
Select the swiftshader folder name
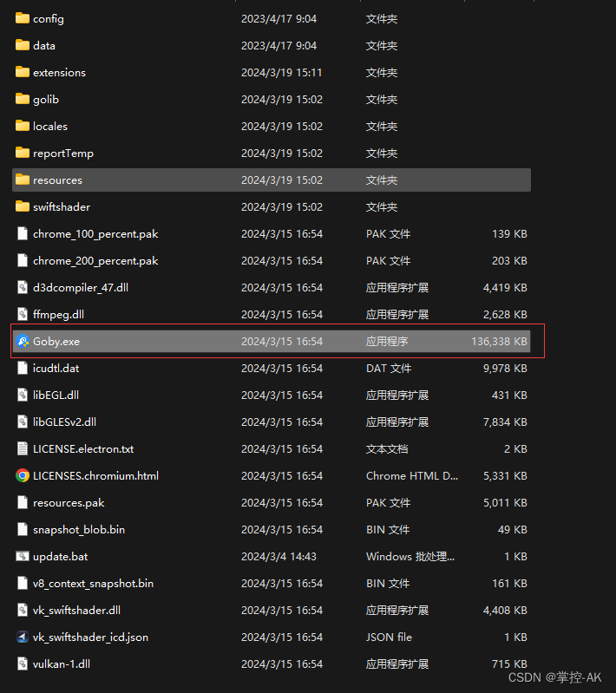62,206
